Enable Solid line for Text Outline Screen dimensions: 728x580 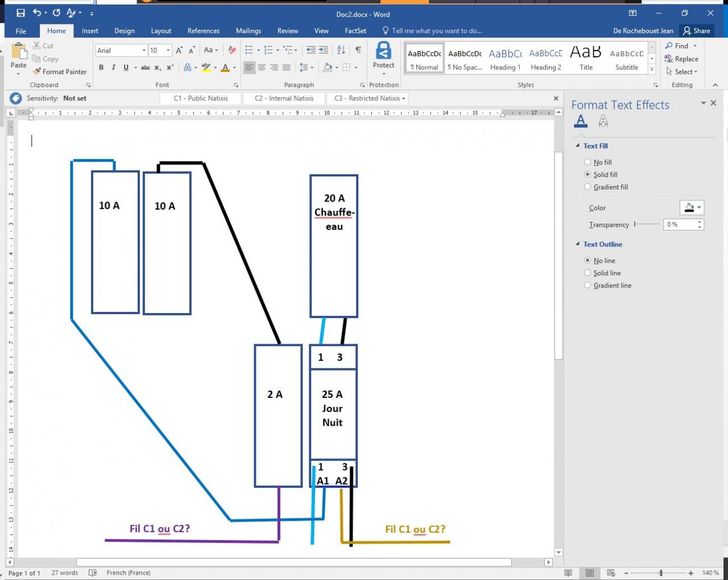pos(588,273)
